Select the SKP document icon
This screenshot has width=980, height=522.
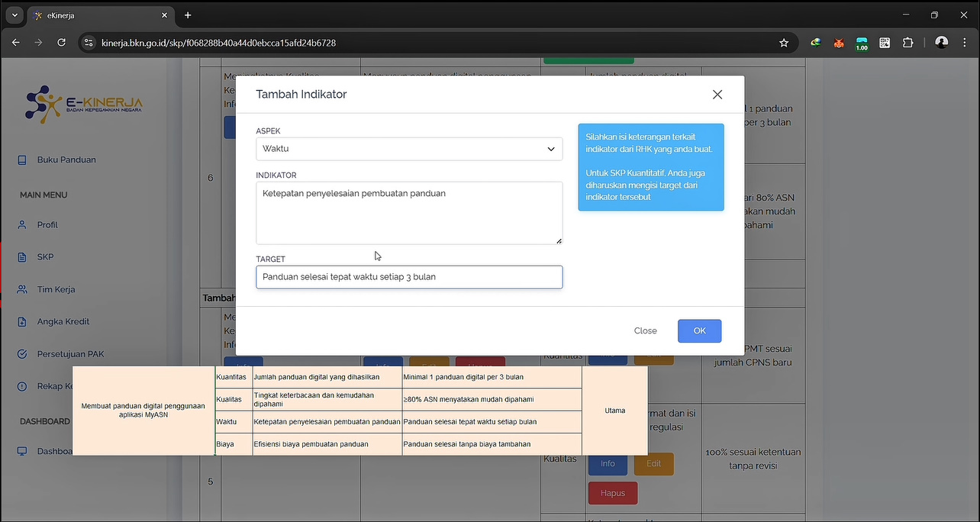(23, 257)
